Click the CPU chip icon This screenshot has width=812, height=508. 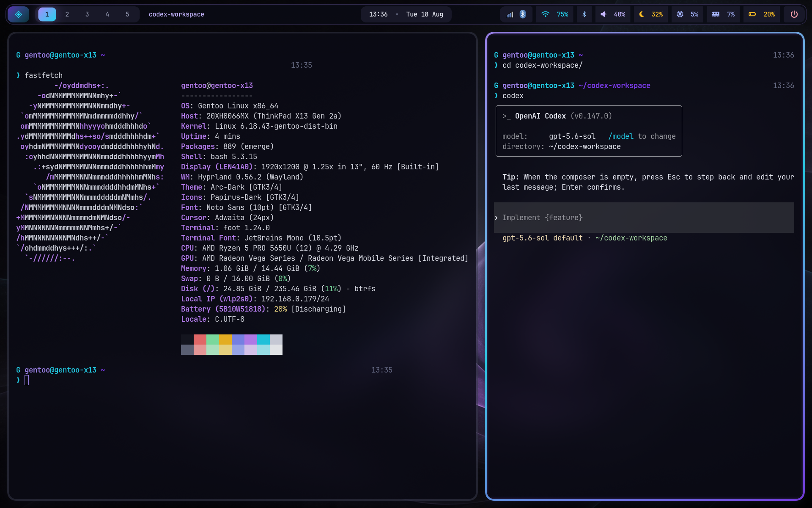pyautogui.click(x=680, y=14)
